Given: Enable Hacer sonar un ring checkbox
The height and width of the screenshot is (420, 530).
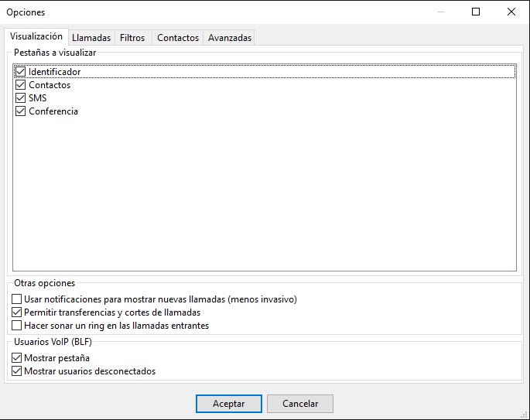Looking at the screenshot, I should (x=18, y=326).
